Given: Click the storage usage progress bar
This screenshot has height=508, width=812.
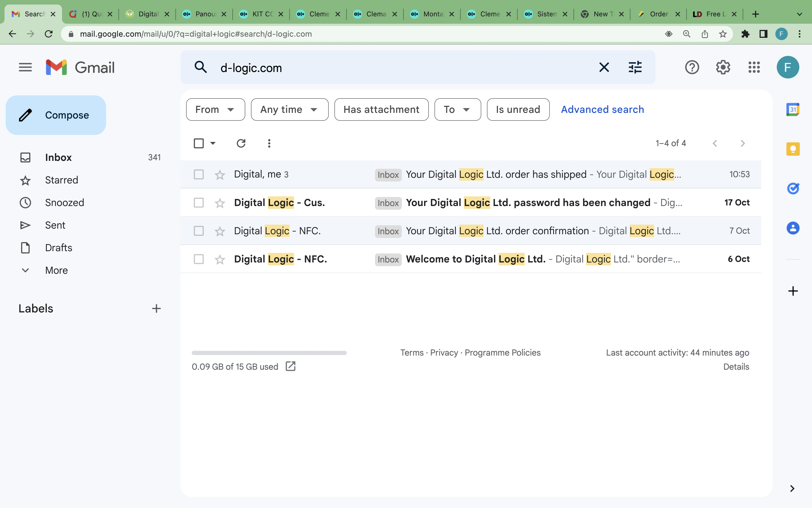Looking at the screenshot, I should (269, 353).
